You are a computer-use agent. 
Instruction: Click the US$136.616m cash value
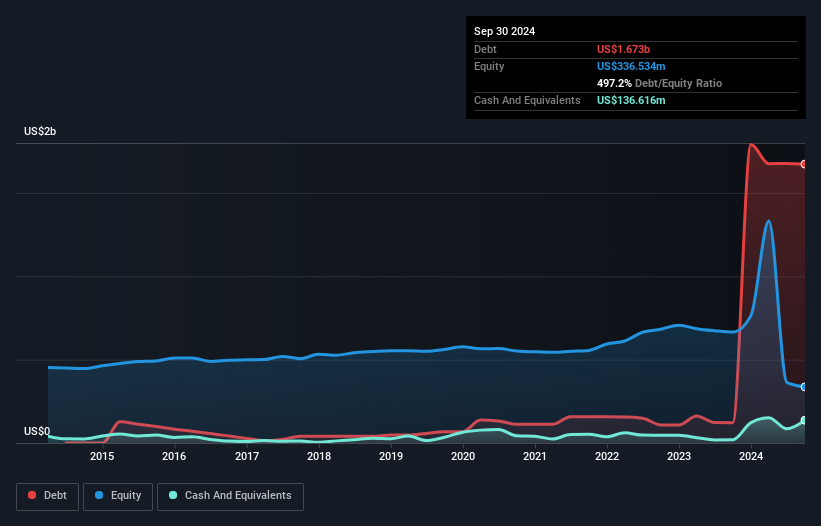coord(631,100)
